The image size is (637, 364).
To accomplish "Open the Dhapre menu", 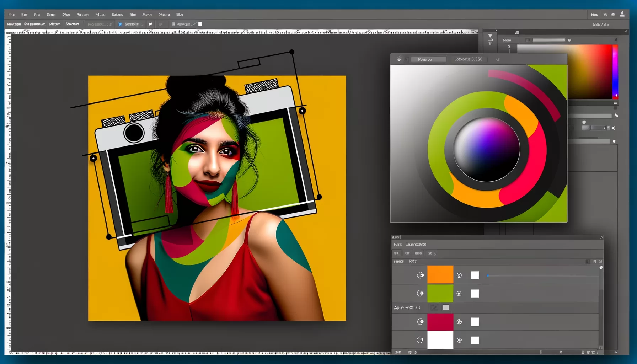I will pyautogui.click(x=164, y=15).
